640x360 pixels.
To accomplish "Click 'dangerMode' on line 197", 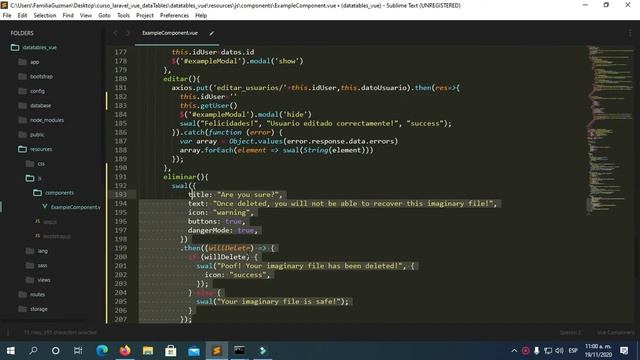I will coord(208,230).
